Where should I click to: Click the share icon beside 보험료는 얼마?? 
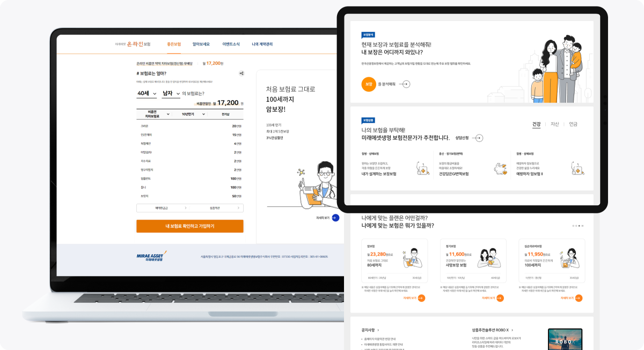[241, 73]
